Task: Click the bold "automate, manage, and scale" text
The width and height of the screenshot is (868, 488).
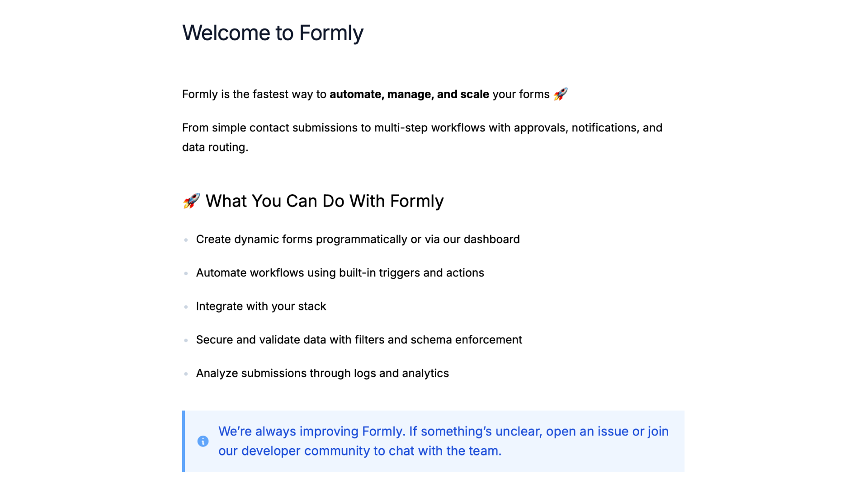Action: coord(409,94)
